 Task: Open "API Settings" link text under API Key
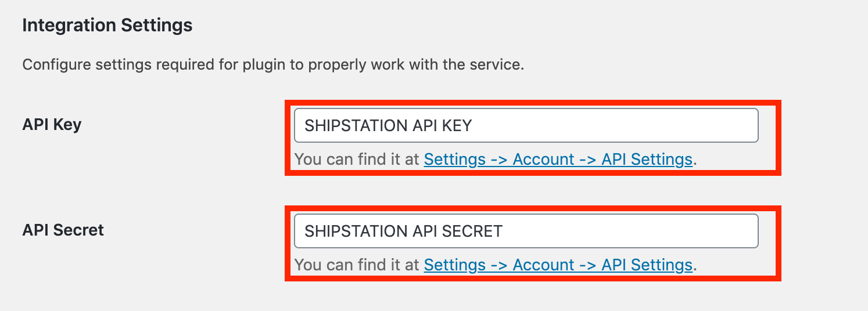647,160
